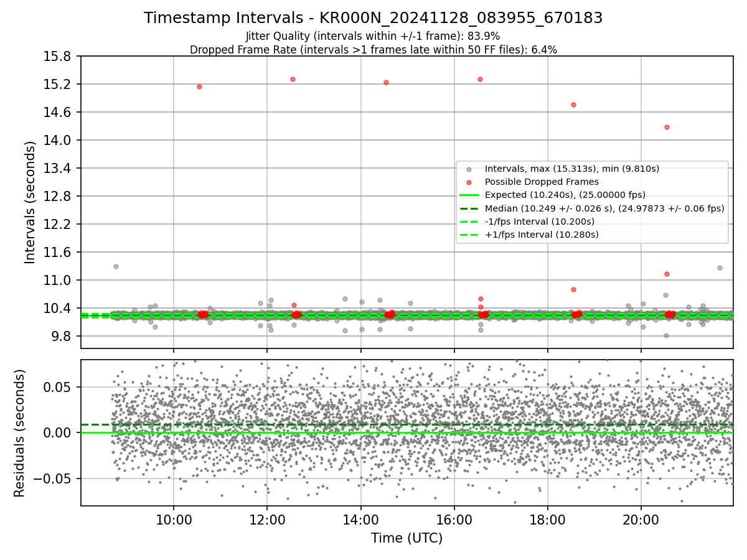Image resolution: width=747 pixels, height=560 pixels.
Task: Click the 'Dropped Frame Rate' 6.4% subtitle line
Action: 373,50
